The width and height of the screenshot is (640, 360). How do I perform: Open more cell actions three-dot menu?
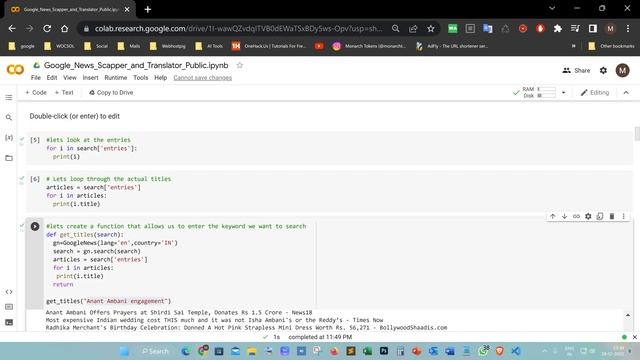coord(623,216)
